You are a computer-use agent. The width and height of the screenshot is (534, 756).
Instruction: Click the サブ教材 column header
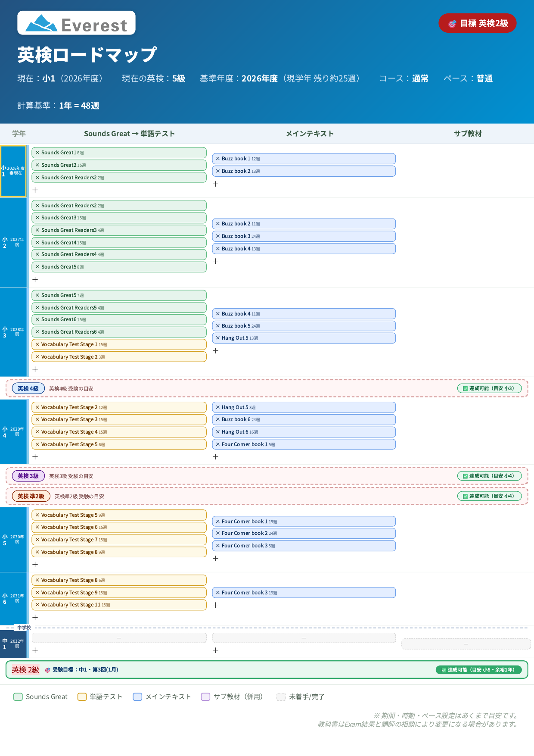[x=468, y=134]
